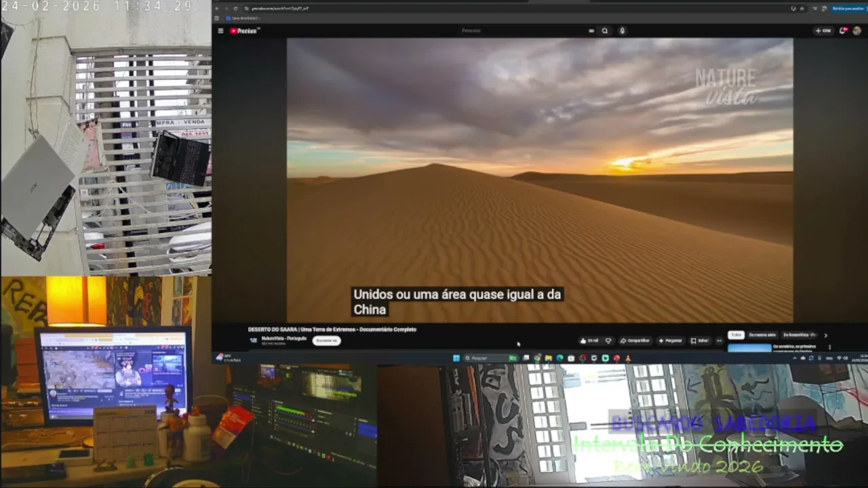
Task: Open Microsoft Edge from the taskbar
Action: (559, 358)
